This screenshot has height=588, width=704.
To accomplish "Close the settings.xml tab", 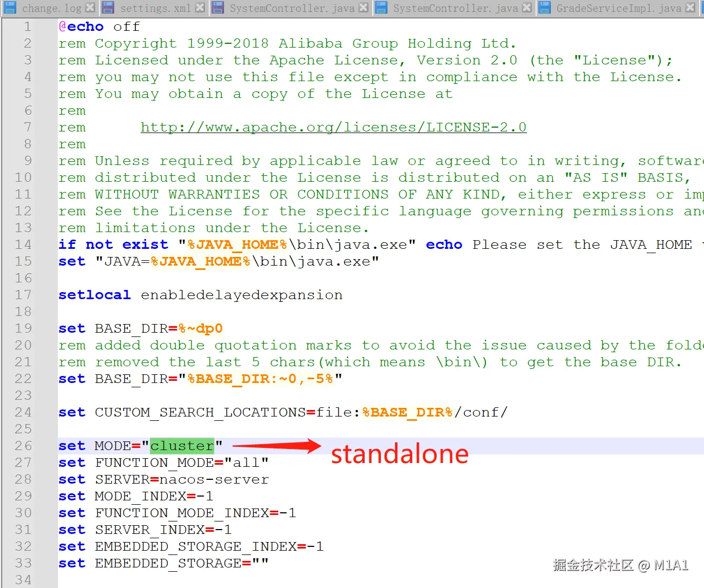I will (x=200, y=8).
